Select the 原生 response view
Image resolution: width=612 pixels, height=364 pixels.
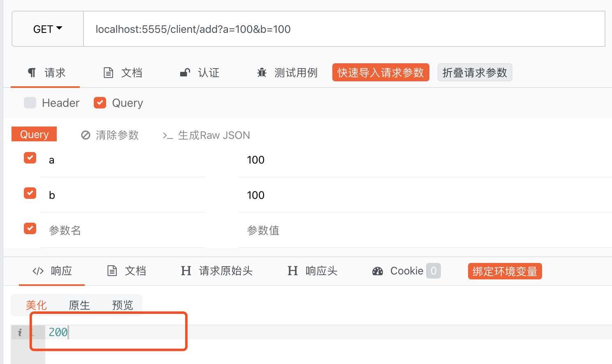pos(79,305)
